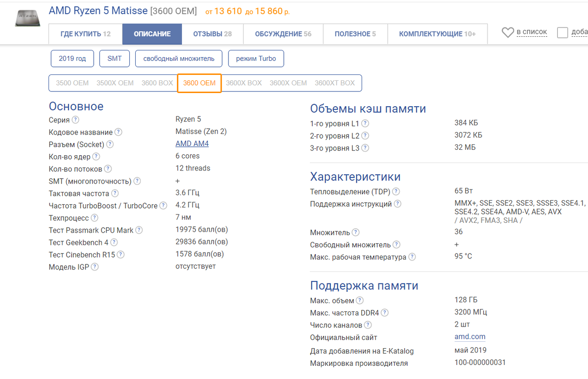The image size is (588, 379).
Task: Open the help tooltip for Модель IGP
Action: 95,267
